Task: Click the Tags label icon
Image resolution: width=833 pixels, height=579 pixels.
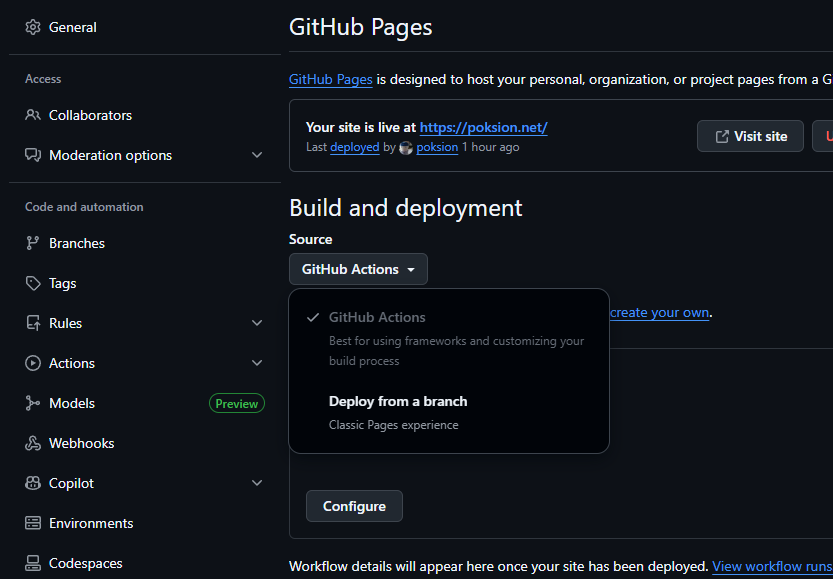Action: point(33,283)
